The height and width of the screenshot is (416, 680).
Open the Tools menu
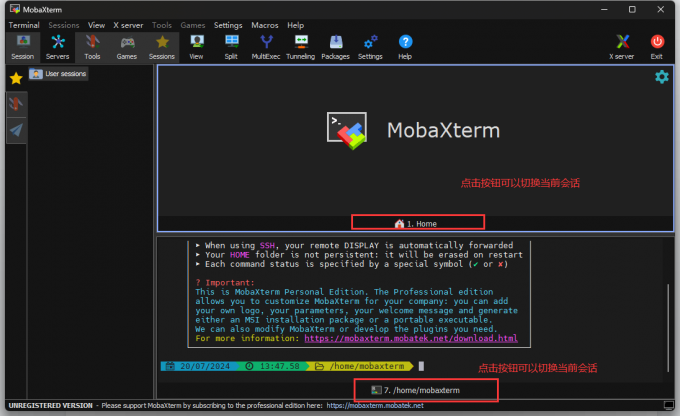tap(162, 25)
